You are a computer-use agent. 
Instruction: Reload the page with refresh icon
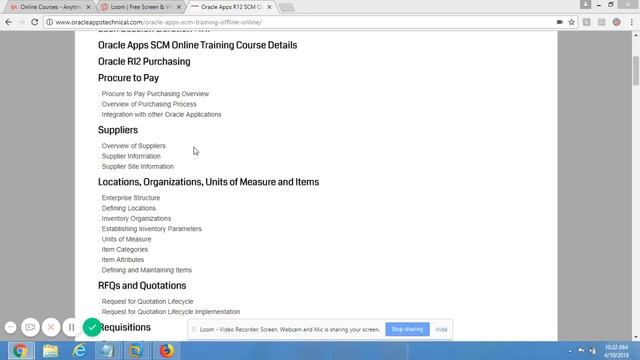35,22
